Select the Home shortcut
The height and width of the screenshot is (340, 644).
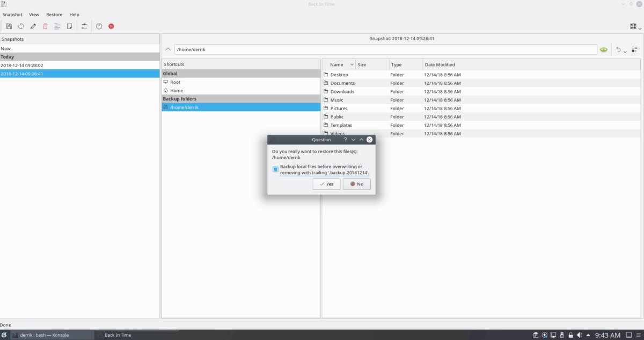241,91
